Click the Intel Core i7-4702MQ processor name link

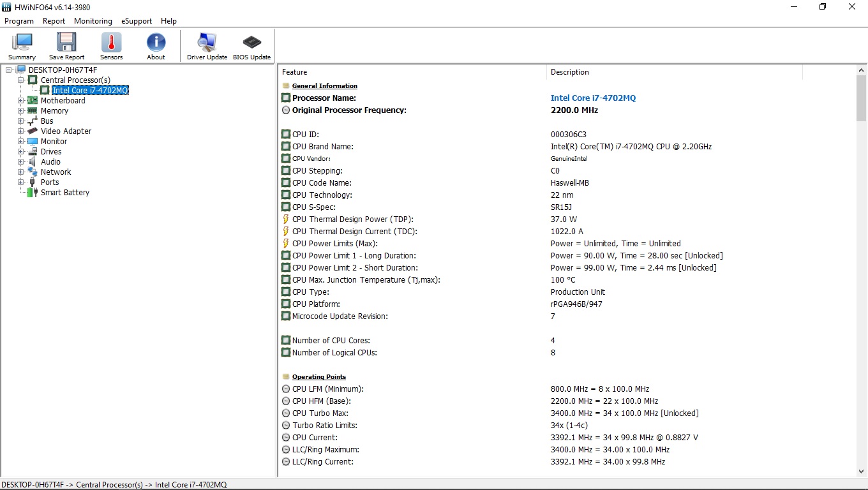(x=593, y=98)
